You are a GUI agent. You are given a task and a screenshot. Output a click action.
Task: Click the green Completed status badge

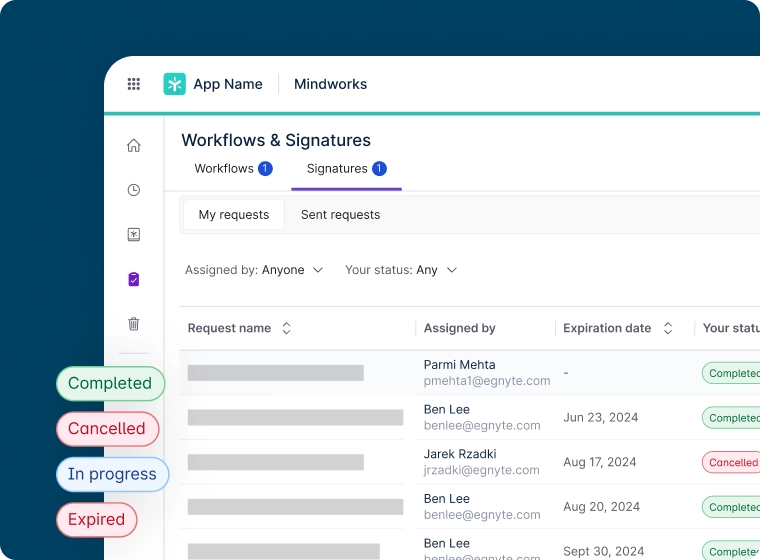110,383
